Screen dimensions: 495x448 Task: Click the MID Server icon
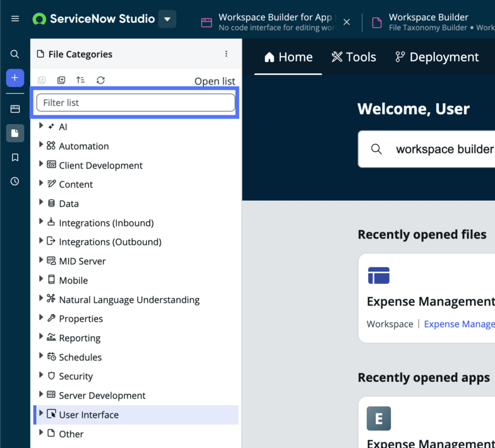[x=51, y=261]
